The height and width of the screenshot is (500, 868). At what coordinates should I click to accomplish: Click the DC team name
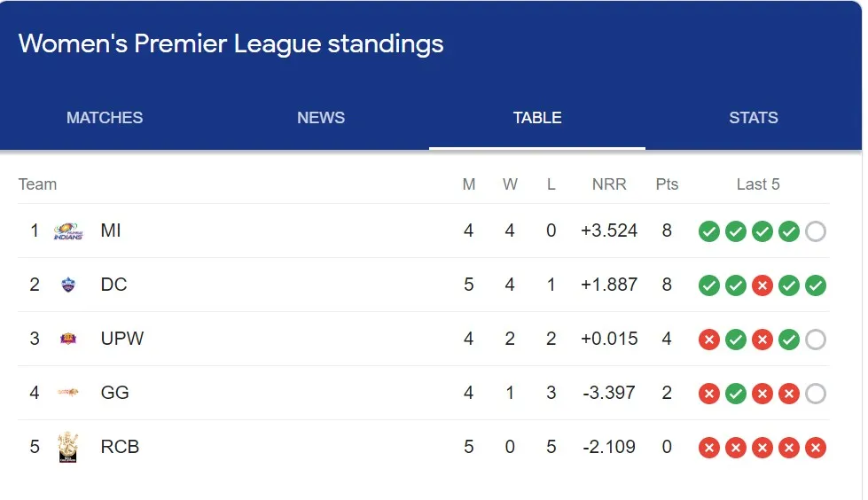coord(114,284)
